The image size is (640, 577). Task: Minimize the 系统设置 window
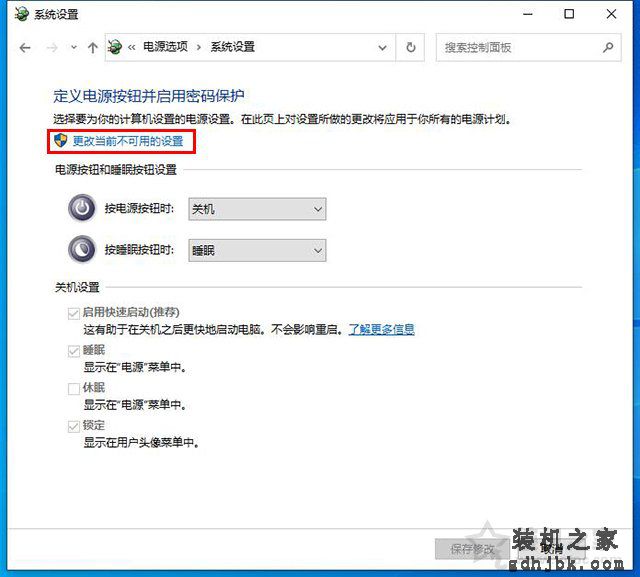click(528, 14)
